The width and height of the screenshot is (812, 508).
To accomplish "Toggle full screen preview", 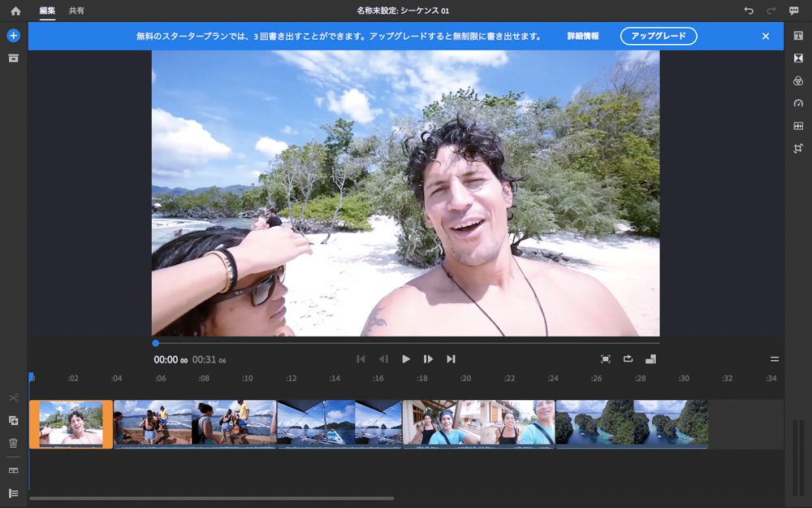I will [606, 358].
